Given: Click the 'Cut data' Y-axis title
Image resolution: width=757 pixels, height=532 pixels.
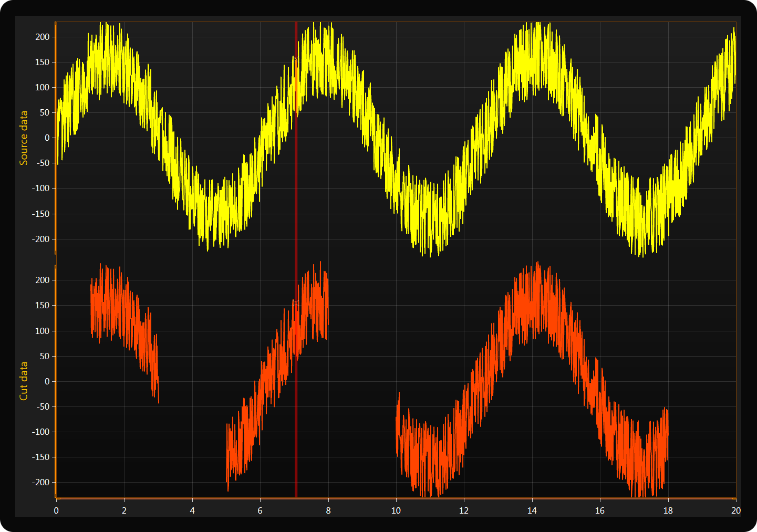Looking at the screenshot, I should 24,381.
